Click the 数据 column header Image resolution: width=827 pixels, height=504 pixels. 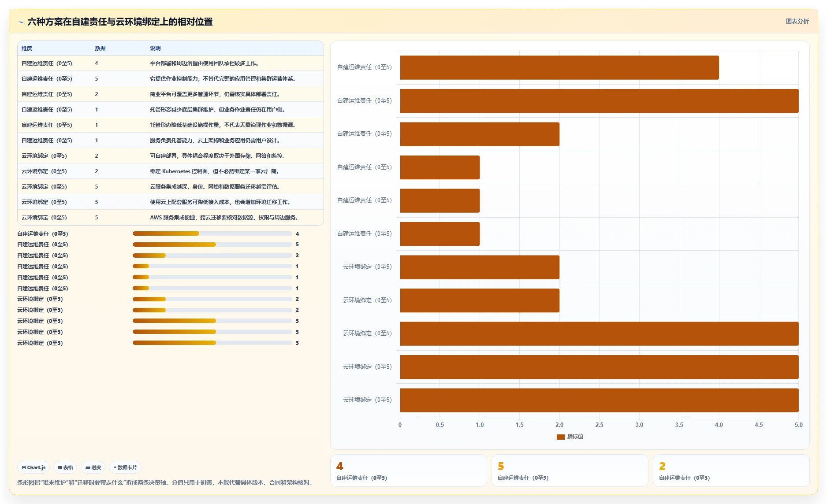[100, 48]
